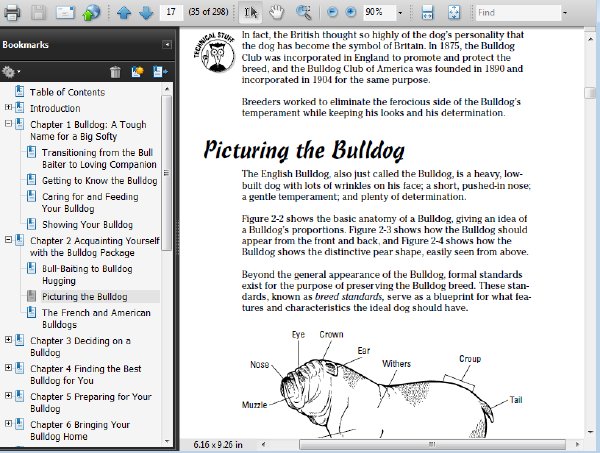The image size is (600, 453).
Task: Click bookmark icon beside Getting to Know the Bulldog
Action: (x=31, y=179)
